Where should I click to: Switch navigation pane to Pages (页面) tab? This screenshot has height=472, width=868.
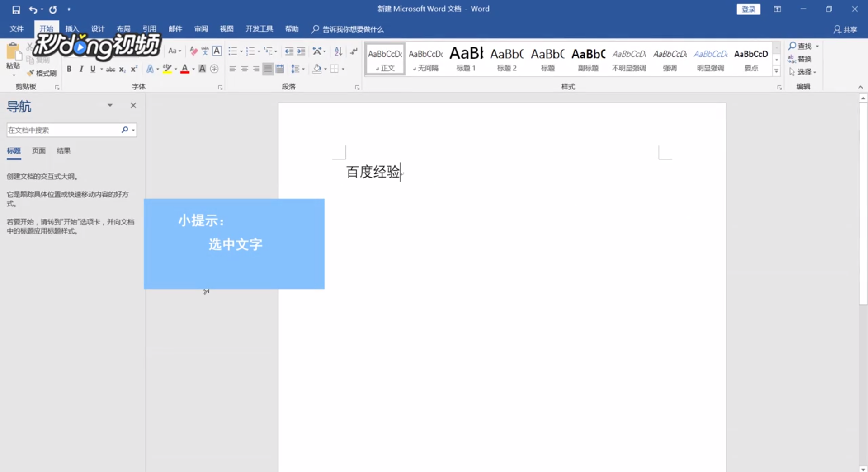tap(39, 151)
